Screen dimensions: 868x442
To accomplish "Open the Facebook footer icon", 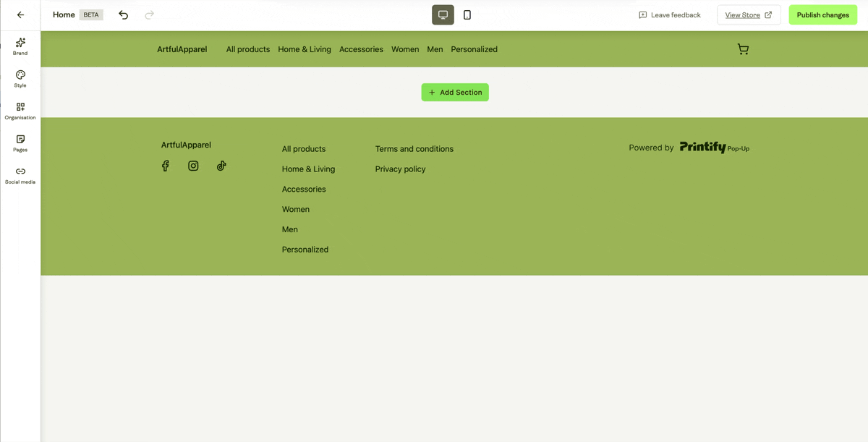I will tap(166, 166).
